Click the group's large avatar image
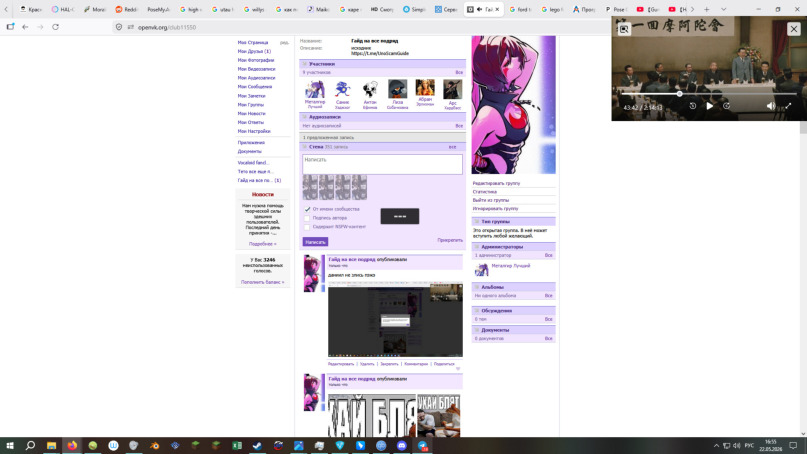The width and height of the screenshot is (807, 454). [x=514, y=104]
